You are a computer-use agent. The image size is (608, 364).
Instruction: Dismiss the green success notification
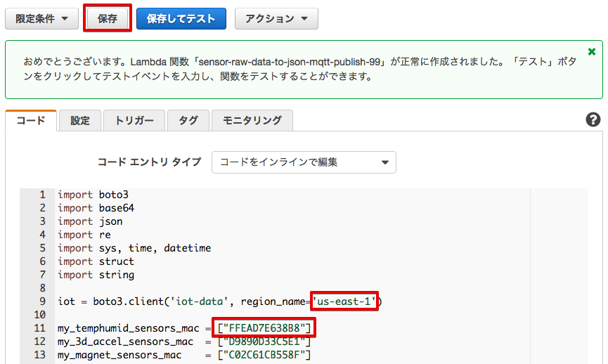(592, 51)
